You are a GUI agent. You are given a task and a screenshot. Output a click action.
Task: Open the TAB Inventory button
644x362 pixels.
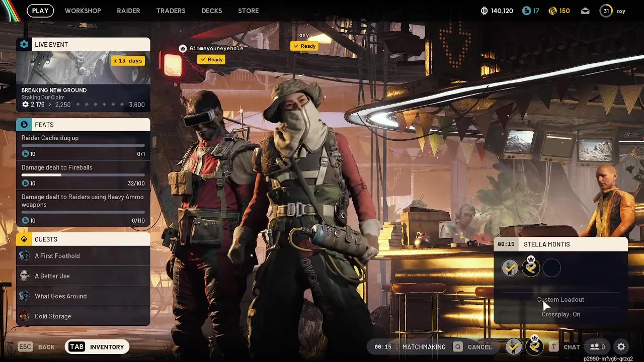[97, 347]
